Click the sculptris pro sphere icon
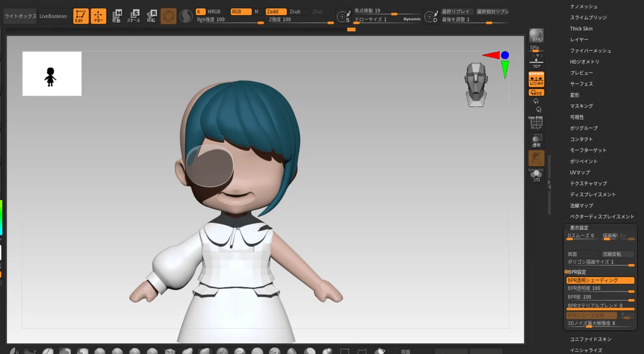This screenshot has height=354, width=644. click(x=186, y=17)
